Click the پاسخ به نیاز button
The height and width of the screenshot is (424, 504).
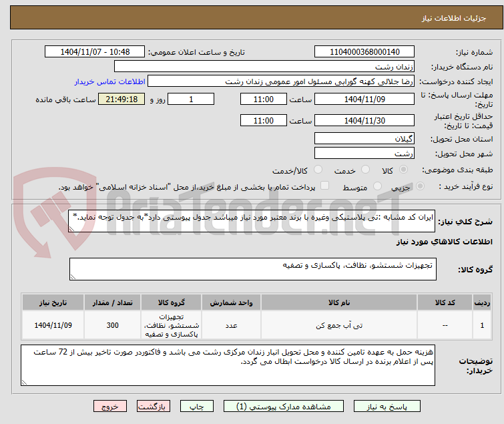[387, 407]
